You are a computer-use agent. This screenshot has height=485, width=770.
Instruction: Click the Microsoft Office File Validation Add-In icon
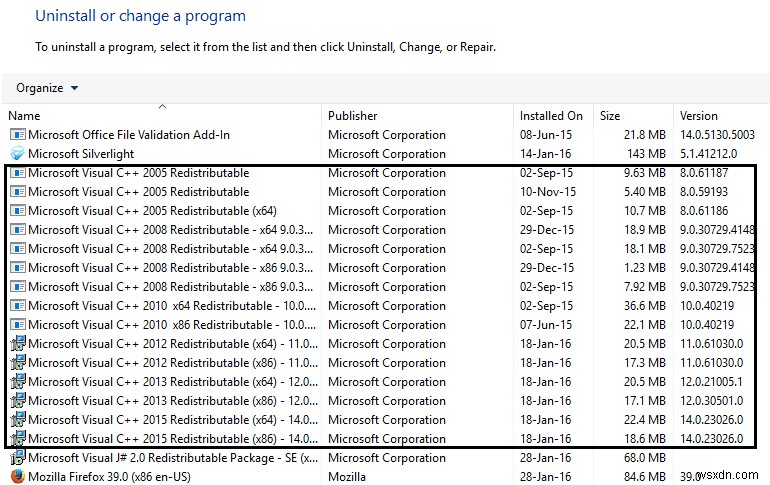[18, 135]
